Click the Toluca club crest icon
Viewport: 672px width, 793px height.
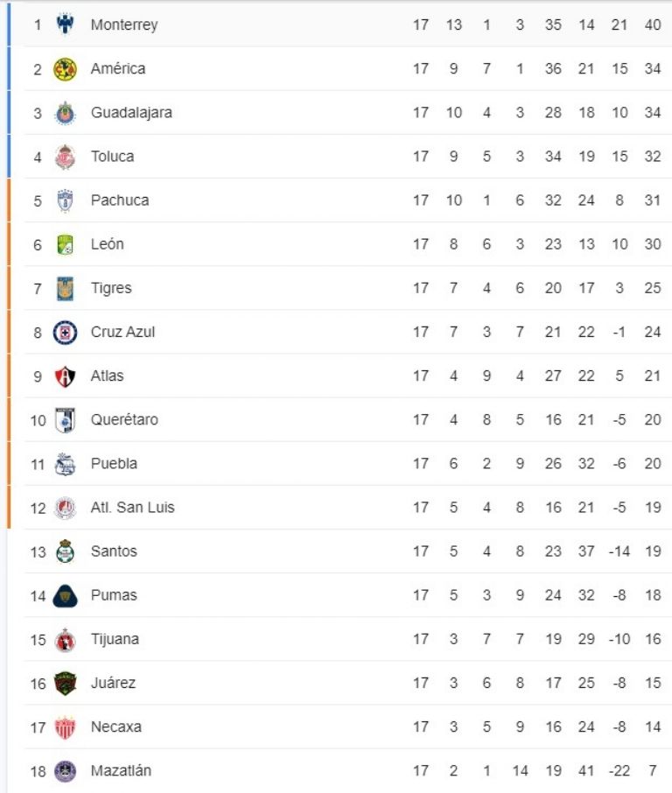tap(65, 157)
